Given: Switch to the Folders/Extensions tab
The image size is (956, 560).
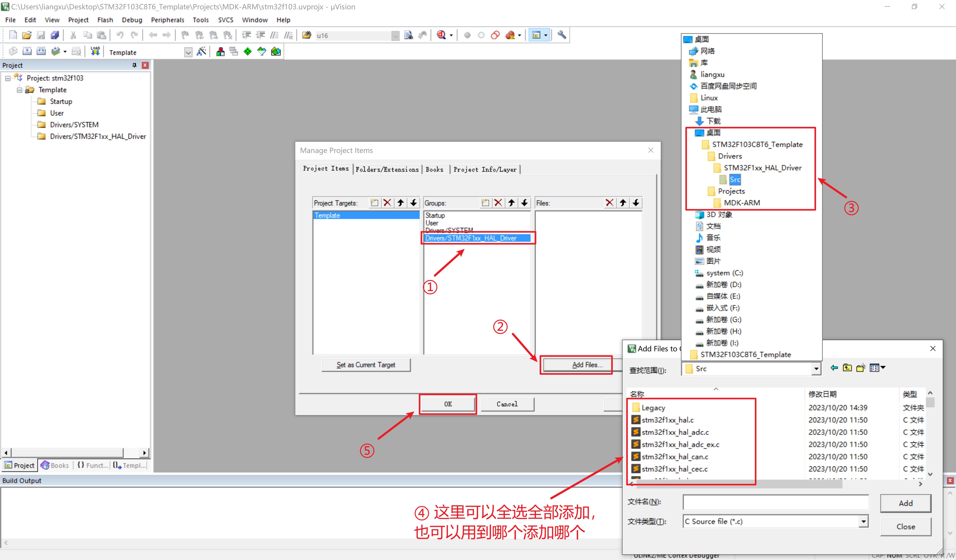Looking at the screenshot, I should click(387, 169).
